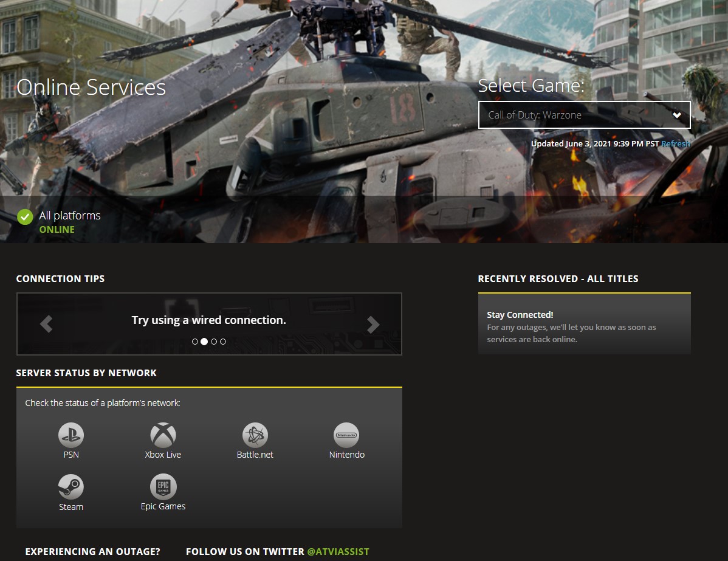The width and height of the screenshot is (728, 561).
Task: Click the 'Experiencing an Outage?' heading
Action: [92, 552]
